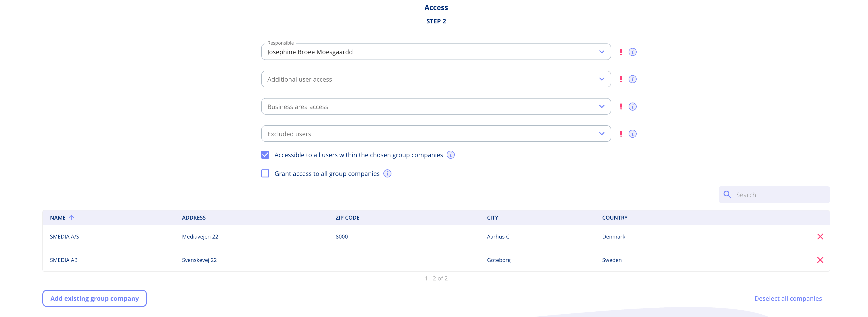
Task: Click the info icon next to Business area access
Action: (632, 107)
